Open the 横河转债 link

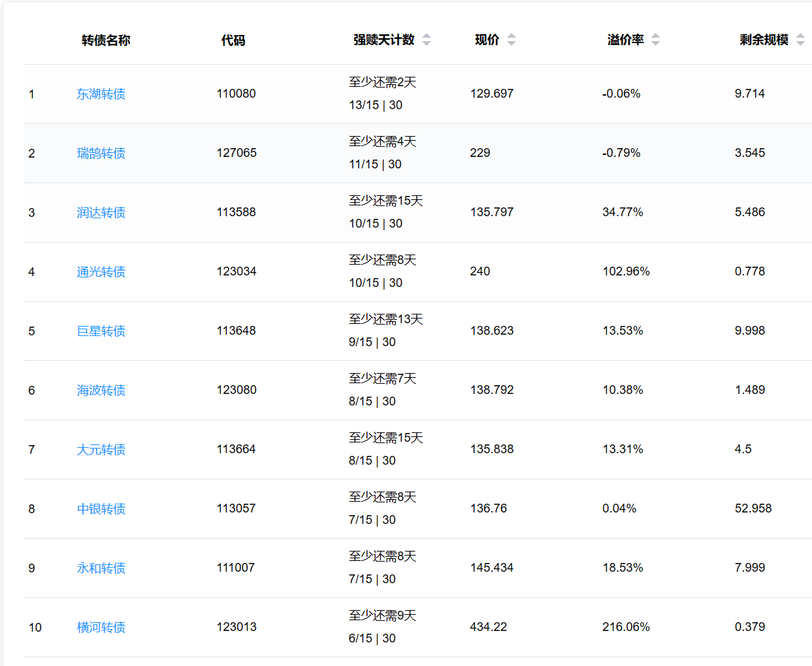pos(101,628)
